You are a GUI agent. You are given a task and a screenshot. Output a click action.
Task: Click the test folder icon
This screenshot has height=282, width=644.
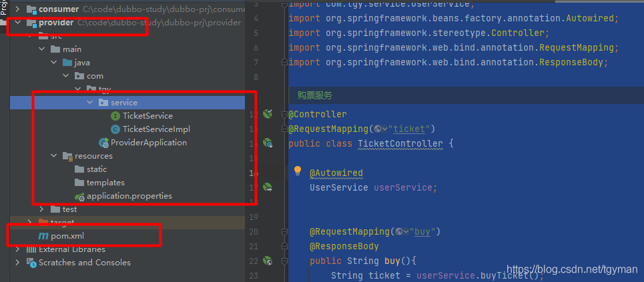55,209
